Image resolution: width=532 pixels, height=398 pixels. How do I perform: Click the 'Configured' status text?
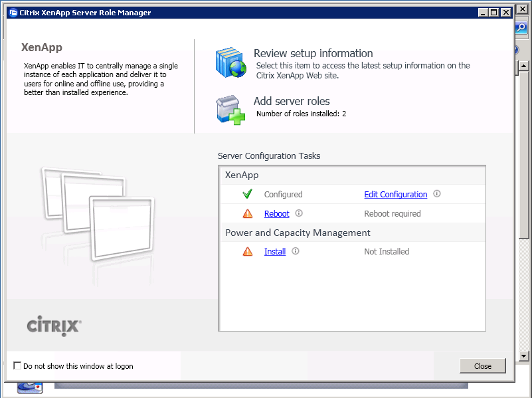(284, 195)
